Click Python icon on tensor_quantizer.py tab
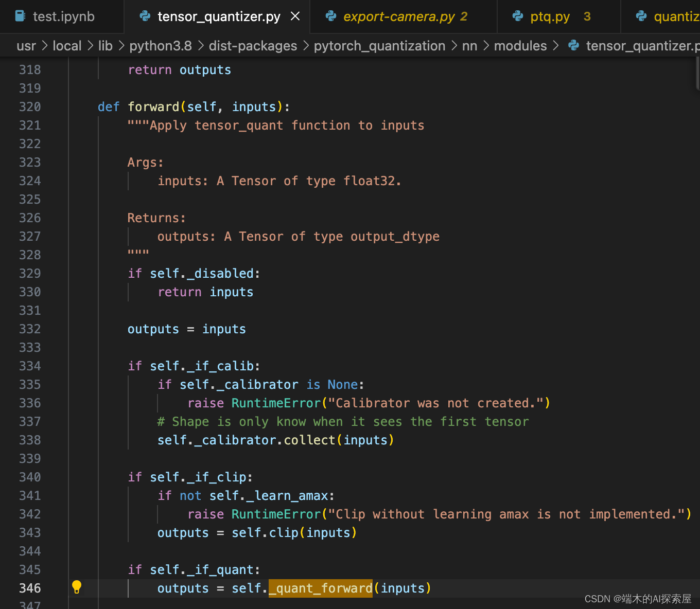 (145, 16)
